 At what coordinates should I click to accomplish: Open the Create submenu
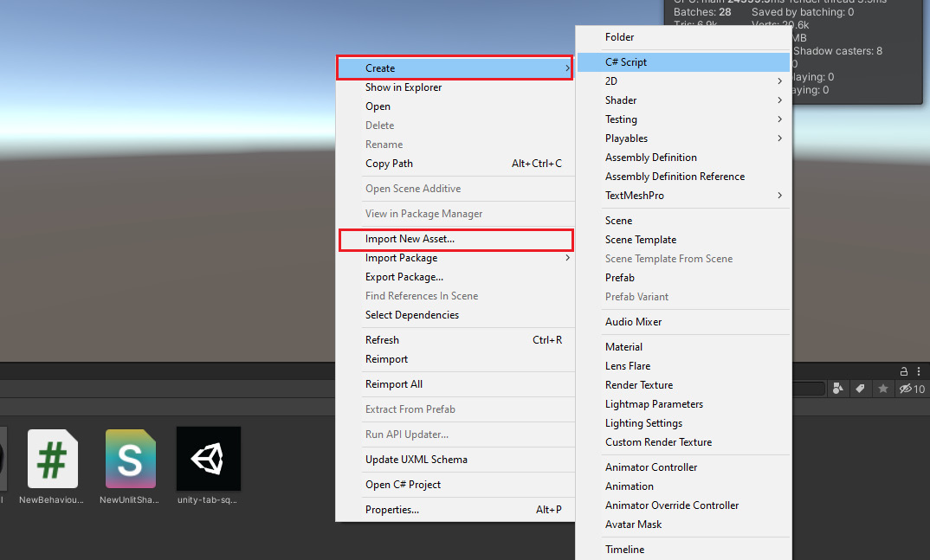point(455,68)
